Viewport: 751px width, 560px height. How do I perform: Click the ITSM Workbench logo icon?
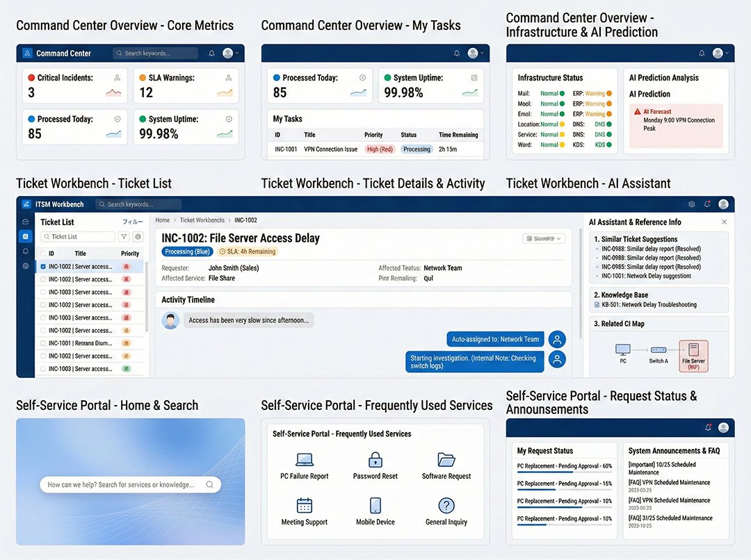tap(26, 204)
